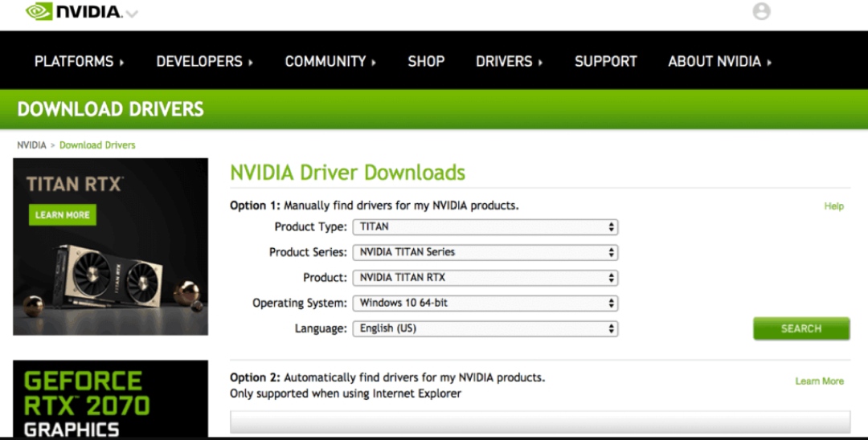Click the green Search button

click(801, 328)
